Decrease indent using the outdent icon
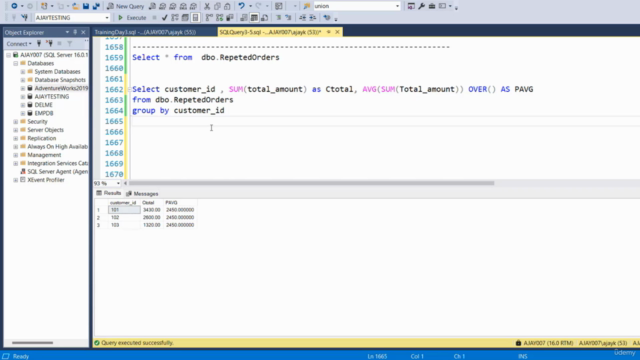 coord(302,18)
